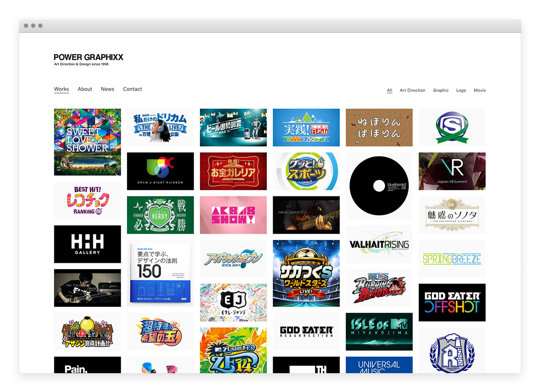Image resolution: width=540 pixels, height=392 pixels.
Task: Filter portfolio by Art Direction
Action: tap(412, 90)
